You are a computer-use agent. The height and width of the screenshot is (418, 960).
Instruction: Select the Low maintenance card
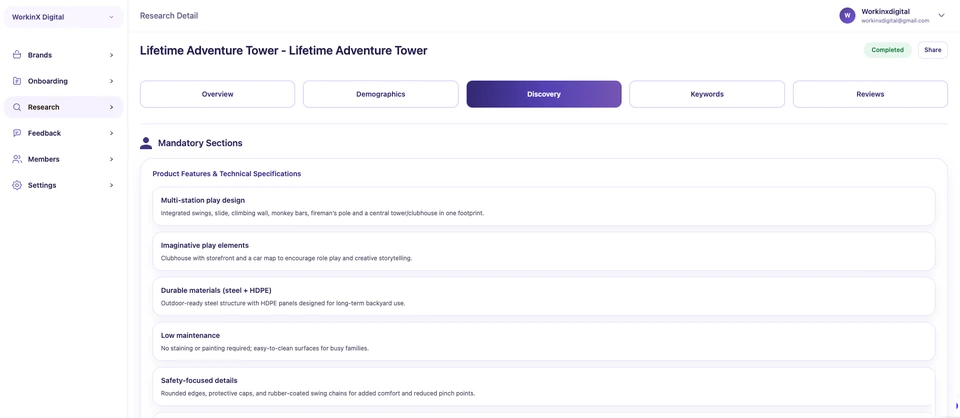[544, 341]
